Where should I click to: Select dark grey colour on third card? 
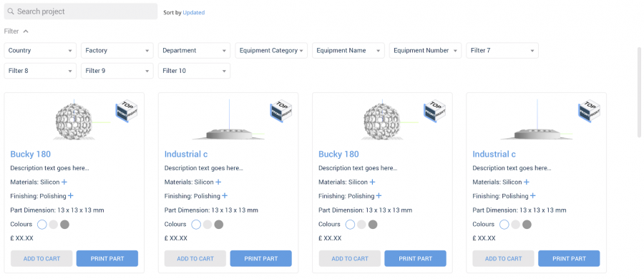373,225
